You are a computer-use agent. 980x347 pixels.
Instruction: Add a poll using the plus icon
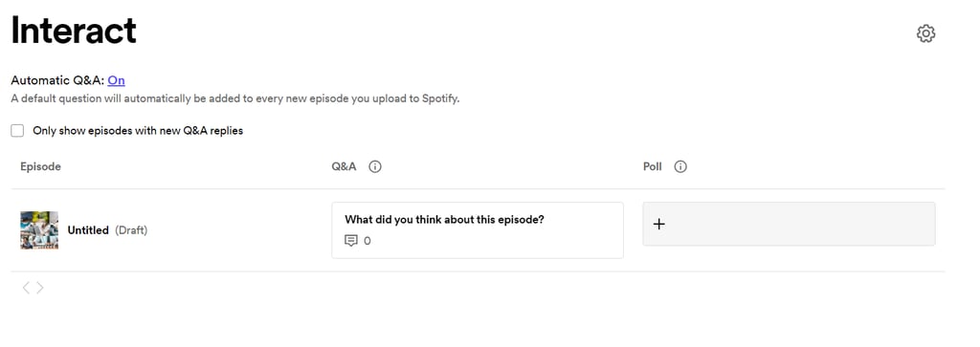(x=658, y=224)
